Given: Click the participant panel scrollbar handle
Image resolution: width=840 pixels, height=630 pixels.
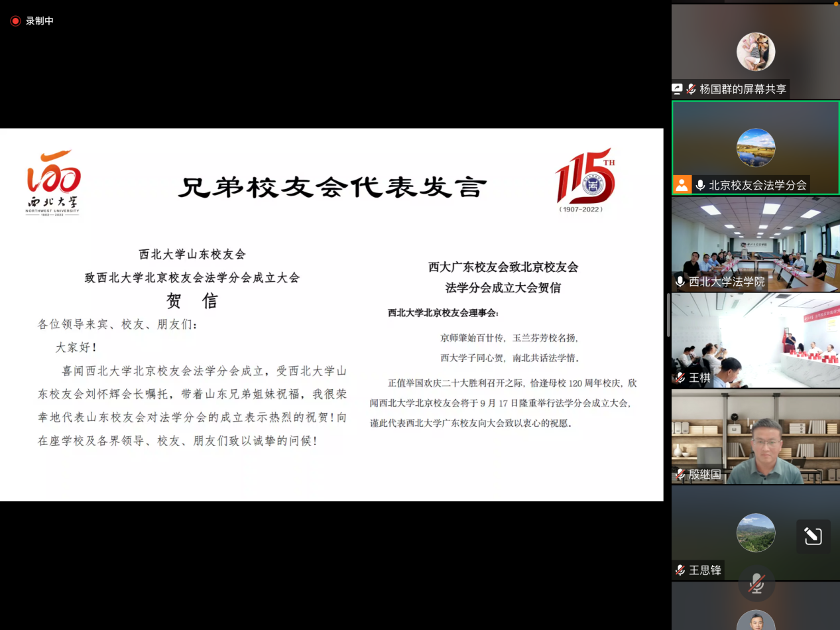Looking at the screenshot, I should click(x=668, y=315).
